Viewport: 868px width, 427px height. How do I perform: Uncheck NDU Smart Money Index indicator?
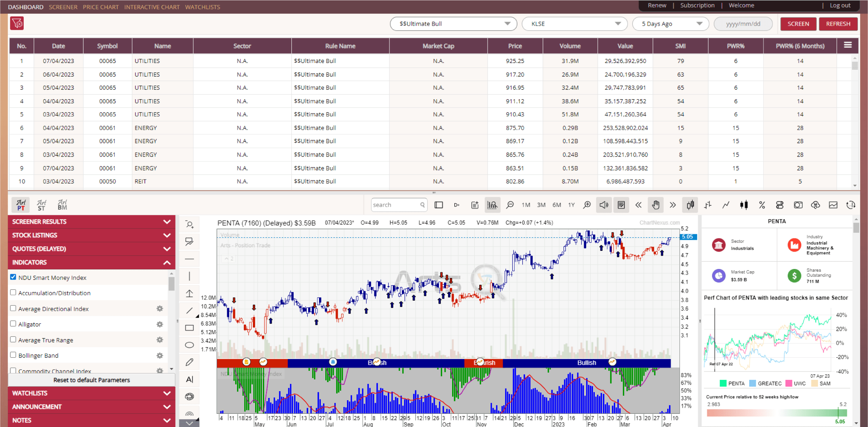point(13,277)
